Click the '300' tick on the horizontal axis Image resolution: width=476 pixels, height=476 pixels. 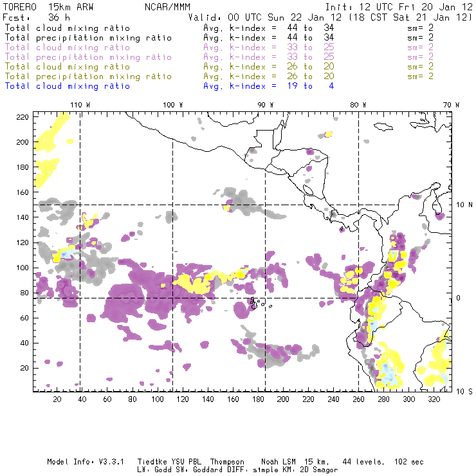[x=408, y=399]
